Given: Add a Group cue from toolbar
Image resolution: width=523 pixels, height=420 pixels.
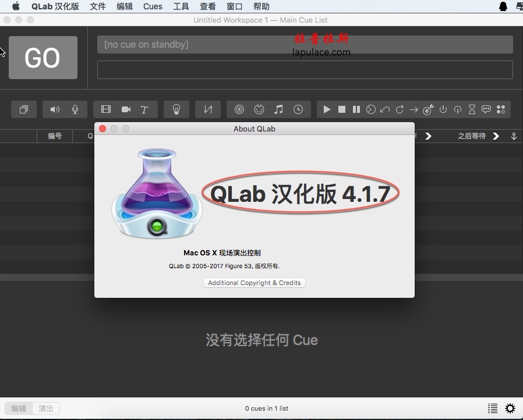Looking at the screenshot, I should (x=24, y=109).
